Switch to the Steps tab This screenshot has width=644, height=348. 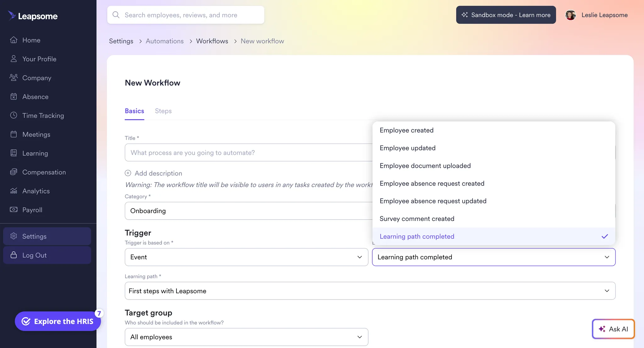[163, 111]
